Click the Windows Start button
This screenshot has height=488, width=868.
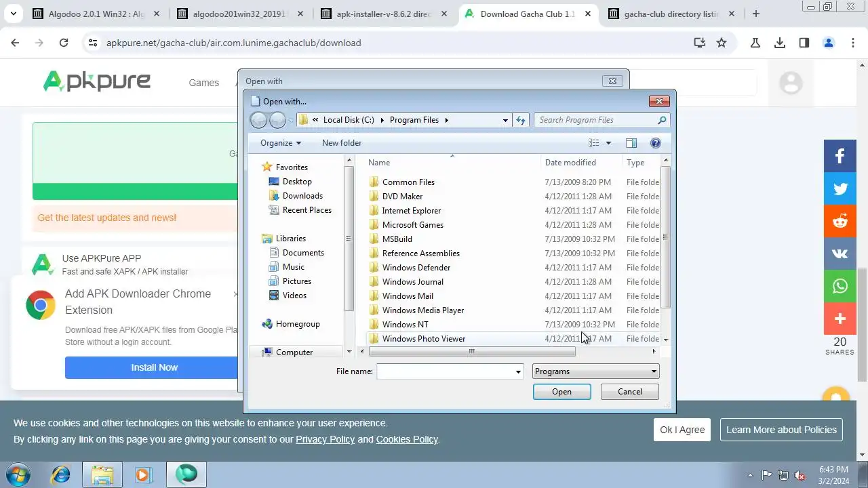point(18,474)
